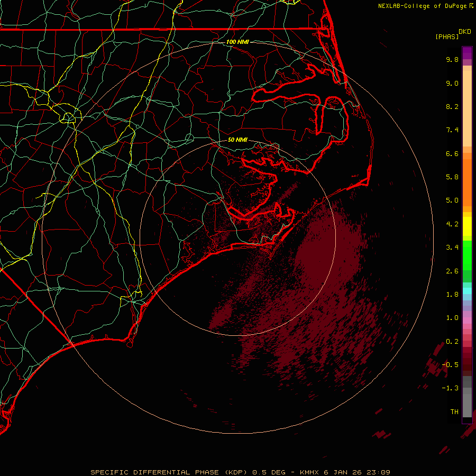Pick the orange swatch beside 5.8

pos(467,179)
